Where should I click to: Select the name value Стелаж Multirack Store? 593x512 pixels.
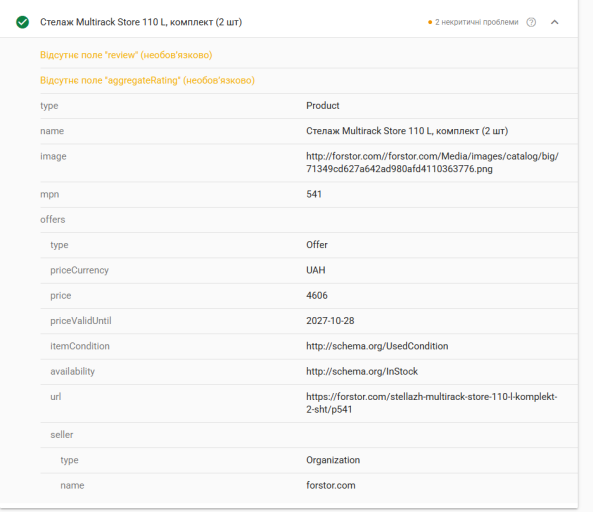pos(407,131)
